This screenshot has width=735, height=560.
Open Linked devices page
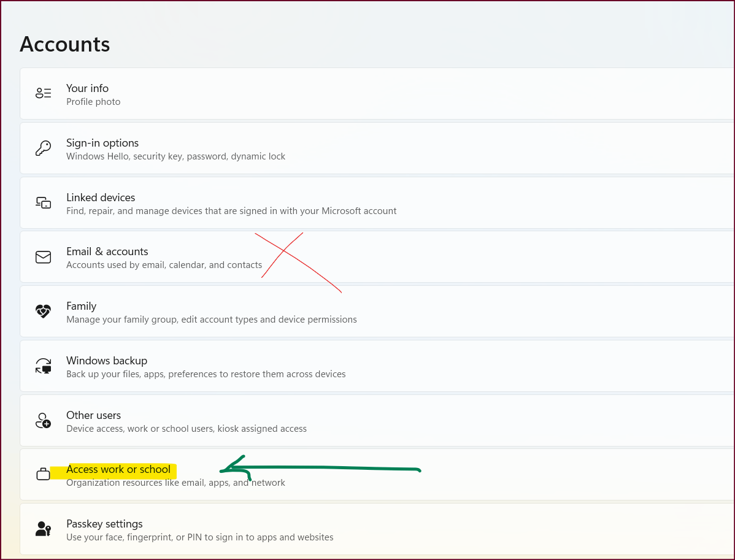[x=377, y=203]
